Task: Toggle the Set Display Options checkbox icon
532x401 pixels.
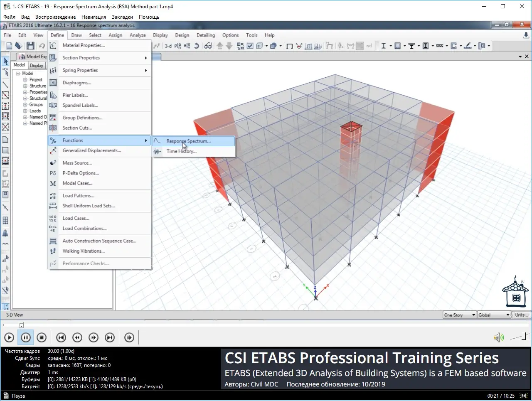Action: pyautogui.click(x=250, y=46)
